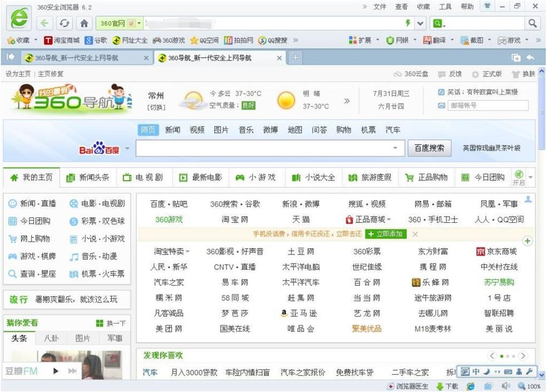Click the lightning speed mode icon
The image size is (546, 392).
[408, 23]
